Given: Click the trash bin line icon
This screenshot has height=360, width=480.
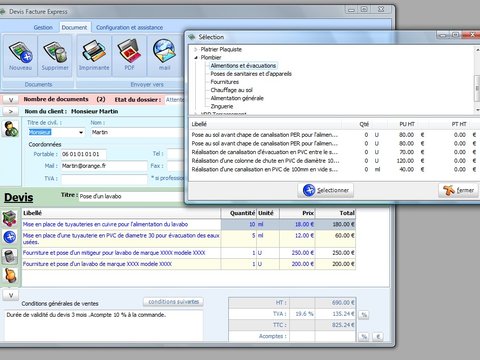Looking at the screenshot, I should [x=10, y=256].
